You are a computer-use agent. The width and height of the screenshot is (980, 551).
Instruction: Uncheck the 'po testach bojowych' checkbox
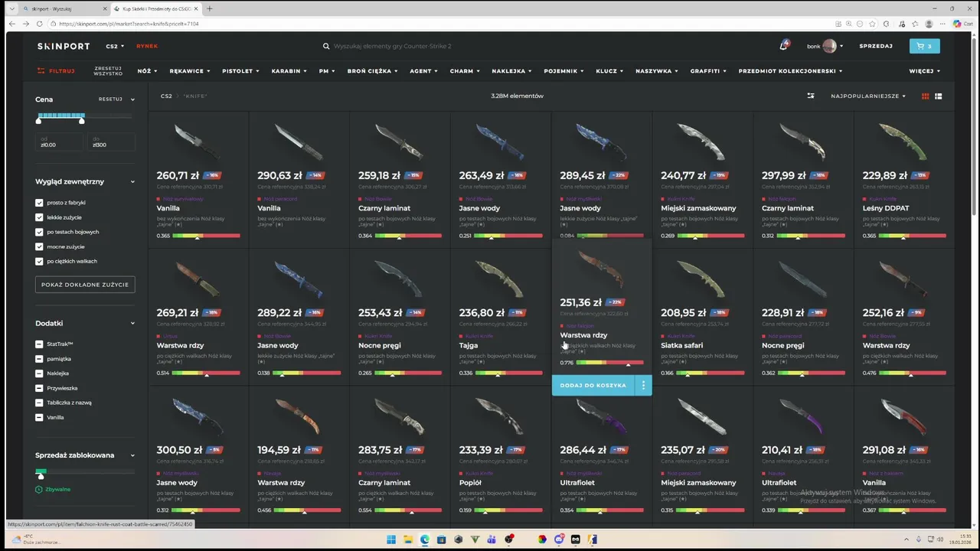(x=39, y=232)
